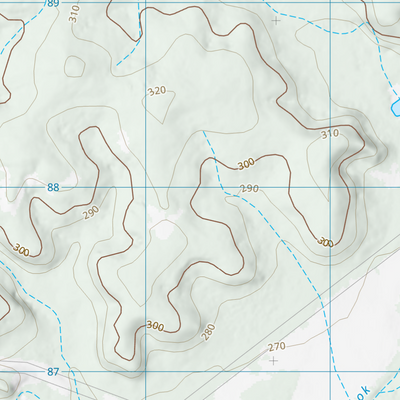Click the grid label 89
Viewport: 400px width, 400px height.
53,3
